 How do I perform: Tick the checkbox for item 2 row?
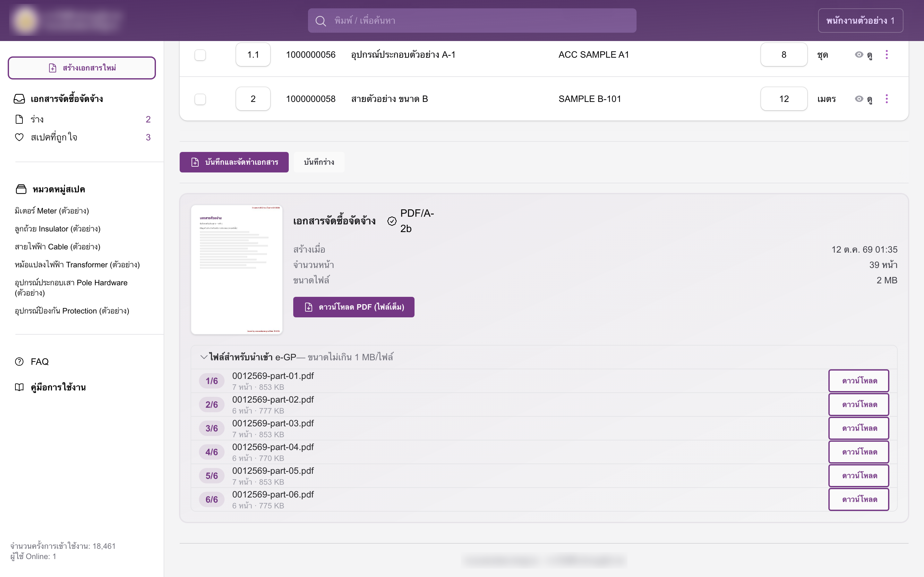(200, 99)
